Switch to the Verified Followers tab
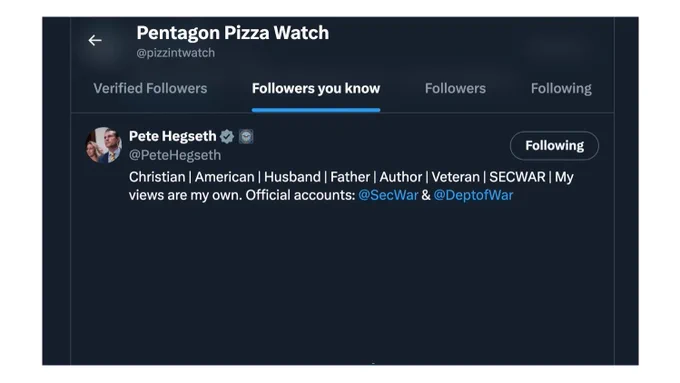 point(150,88)
